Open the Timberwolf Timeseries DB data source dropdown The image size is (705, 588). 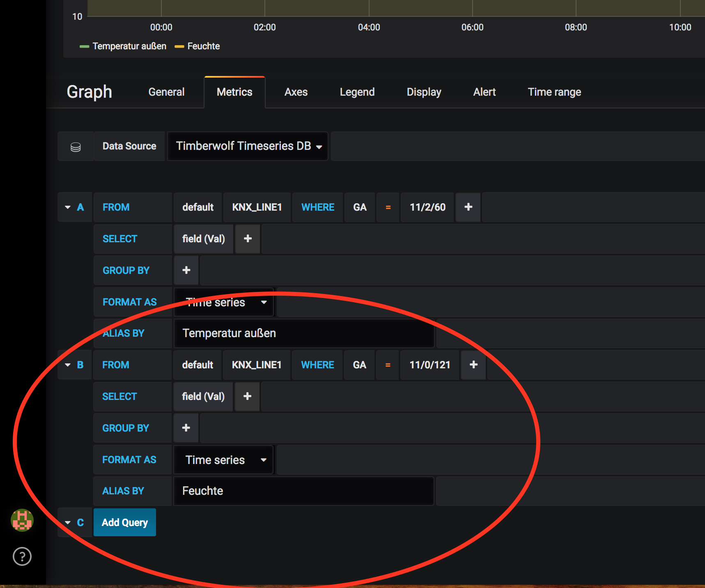pyautogui.click(x=248, y=146)
